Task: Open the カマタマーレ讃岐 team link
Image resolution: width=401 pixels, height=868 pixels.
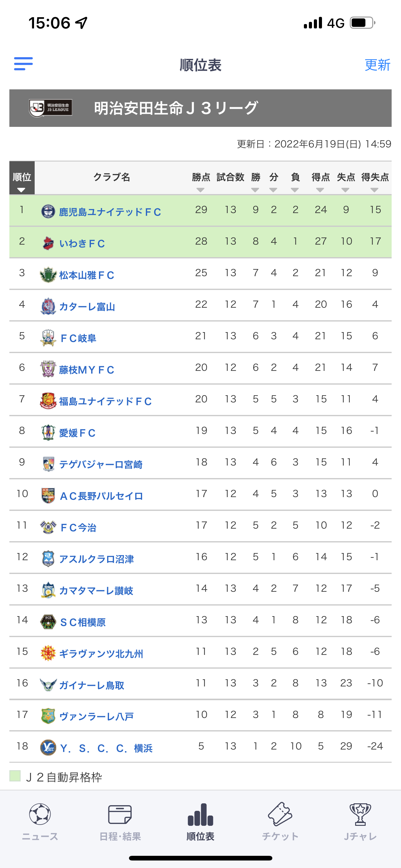Action: [96, 590]
